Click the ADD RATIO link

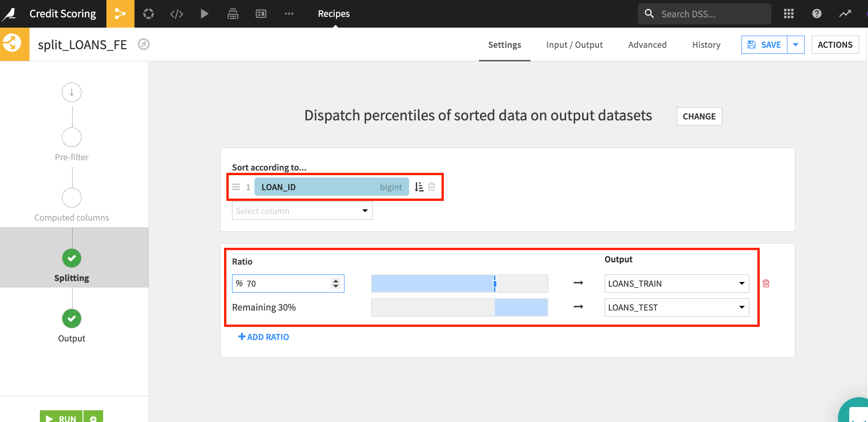pyautogui.click(x=264, y=337)
